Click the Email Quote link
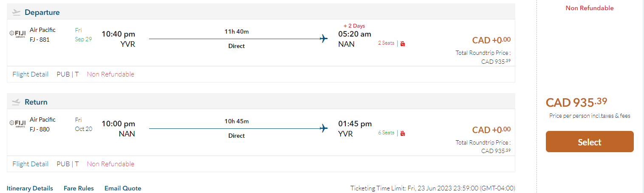Image resolution: width=644 pixels, height=193 pixels. coord(123,188)
